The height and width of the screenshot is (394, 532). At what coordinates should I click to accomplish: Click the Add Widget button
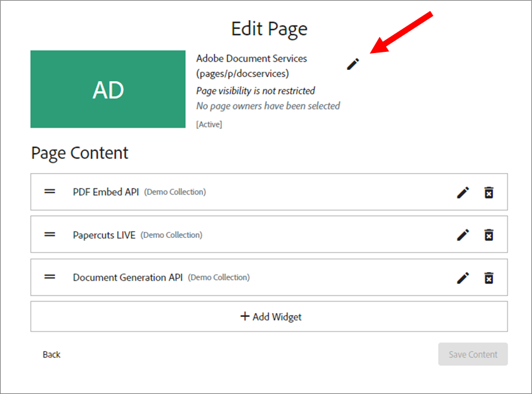pos(269,316)
